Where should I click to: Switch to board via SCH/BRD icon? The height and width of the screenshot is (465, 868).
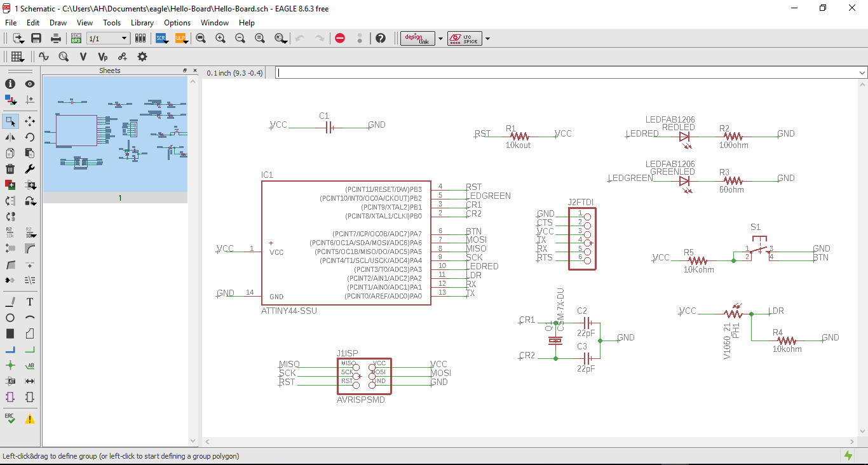tap(76, 38)
